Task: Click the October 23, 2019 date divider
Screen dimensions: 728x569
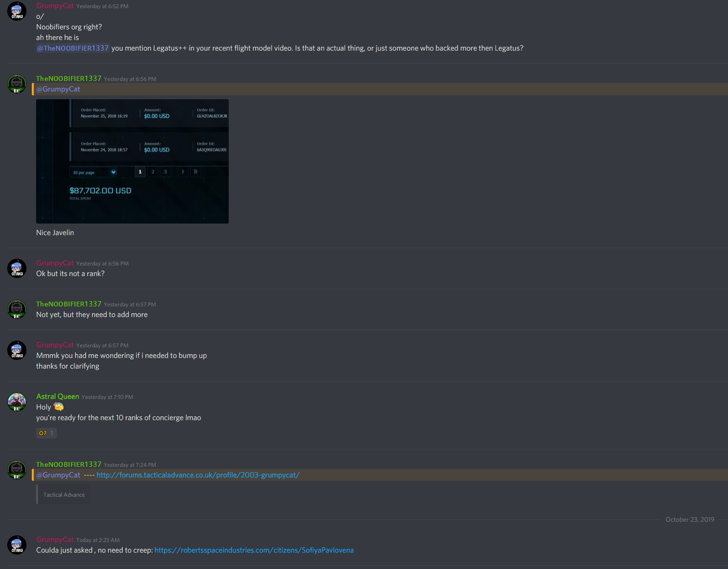Action: click(x=689, y=519)
